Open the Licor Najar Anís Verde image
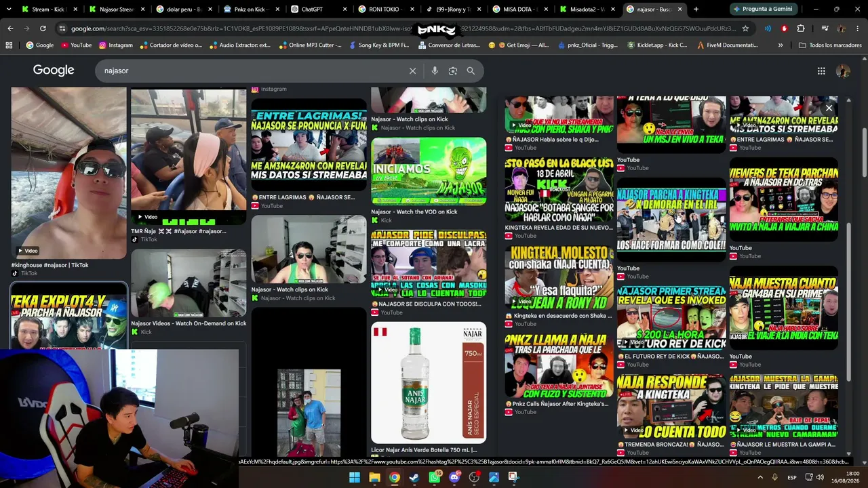The height and width of the screenshot is (488, 868). [x=429, y=382]
